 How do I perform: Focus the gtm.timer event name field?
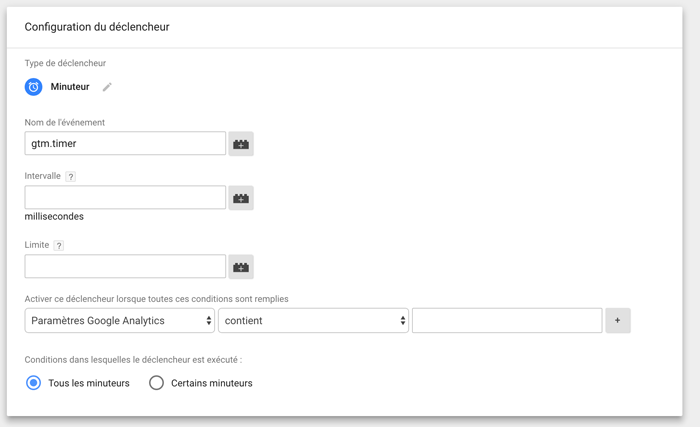pyautogui.click(x=125, y=143)
